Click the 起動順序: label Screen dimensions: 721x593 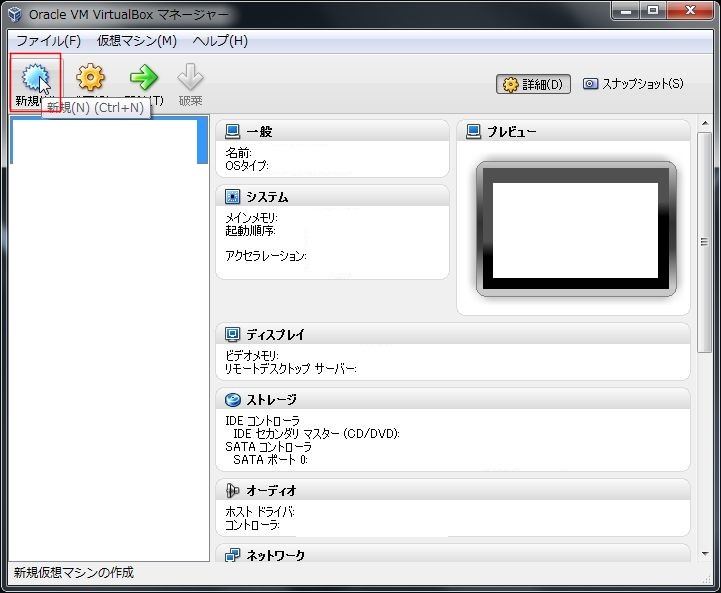click(x=250, y=231)
